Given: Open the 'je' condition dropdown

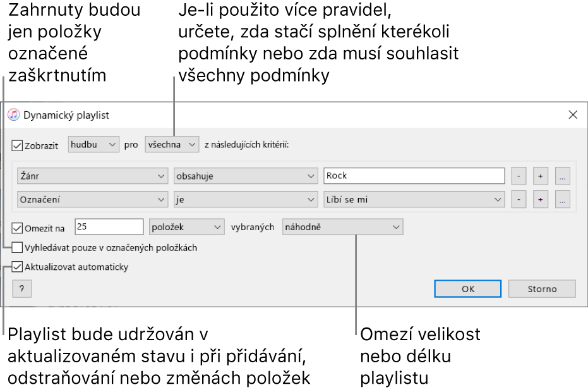Looking at the screenshot, I should pyautogui.click(x=246, y=199).
